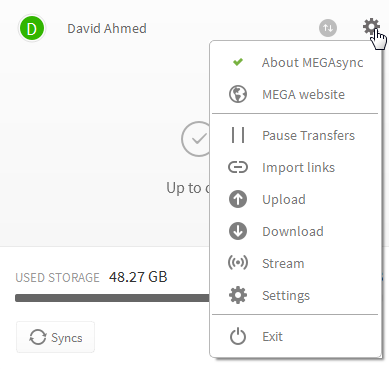Click the Syncs button
The width and height of the screenshot is (389, 369).
point(55,337)
